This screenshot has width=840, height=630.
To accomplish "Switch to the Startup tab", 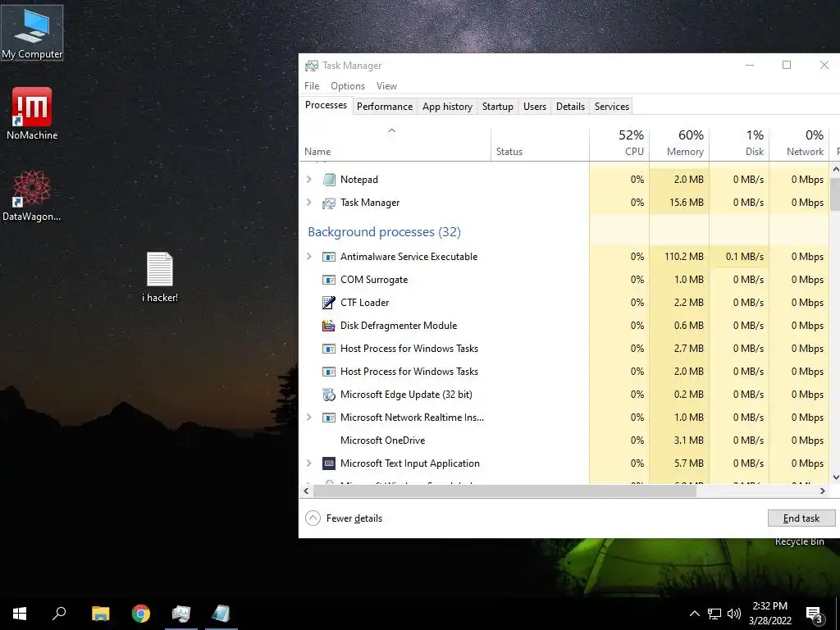I will pyautogui.click(x=498, y=107).
